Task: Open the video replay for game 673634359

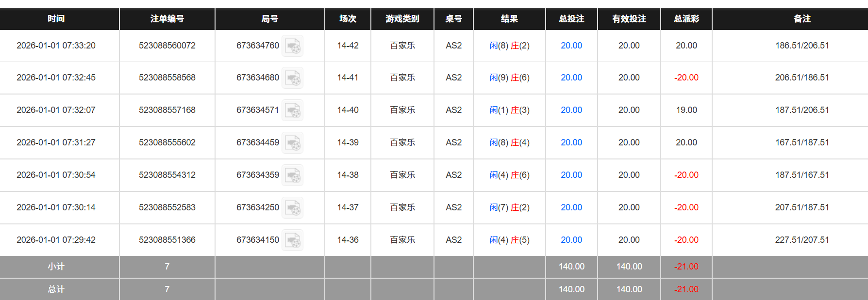Action: tap(292, 175)
